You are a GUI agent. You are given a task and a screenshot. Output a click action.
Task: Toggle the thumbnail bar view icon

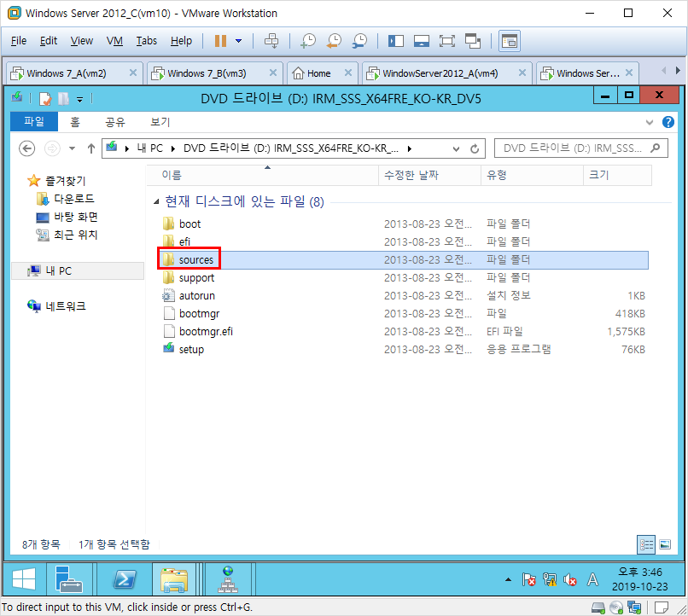point(421,41)
